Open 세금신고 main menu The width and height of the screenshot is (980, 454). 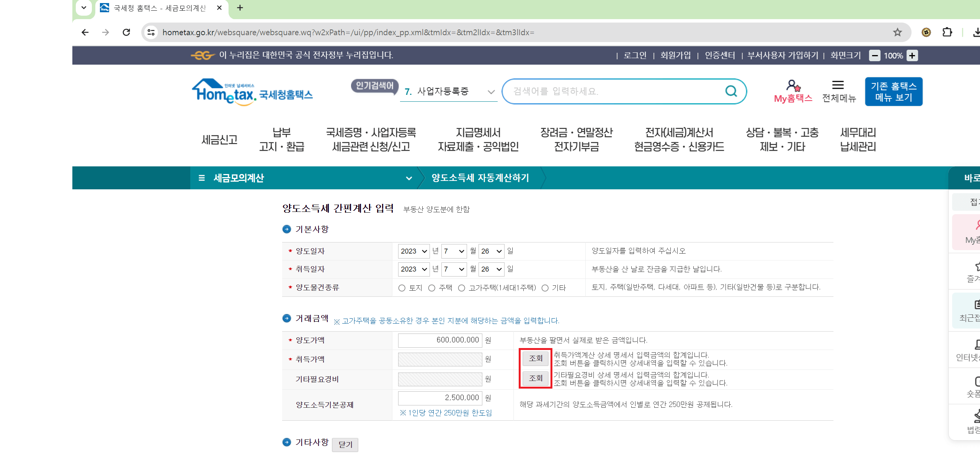coord(219,140)
